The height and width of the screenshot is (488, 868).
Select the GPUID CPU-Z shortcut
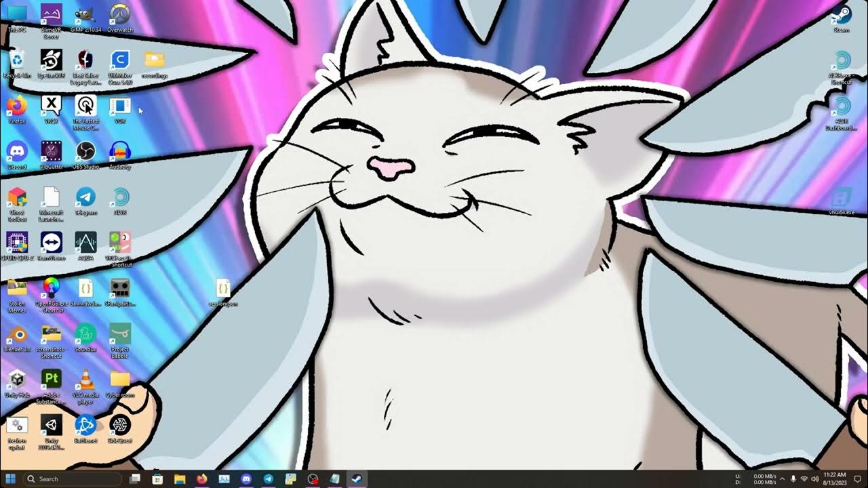point(17,245)
